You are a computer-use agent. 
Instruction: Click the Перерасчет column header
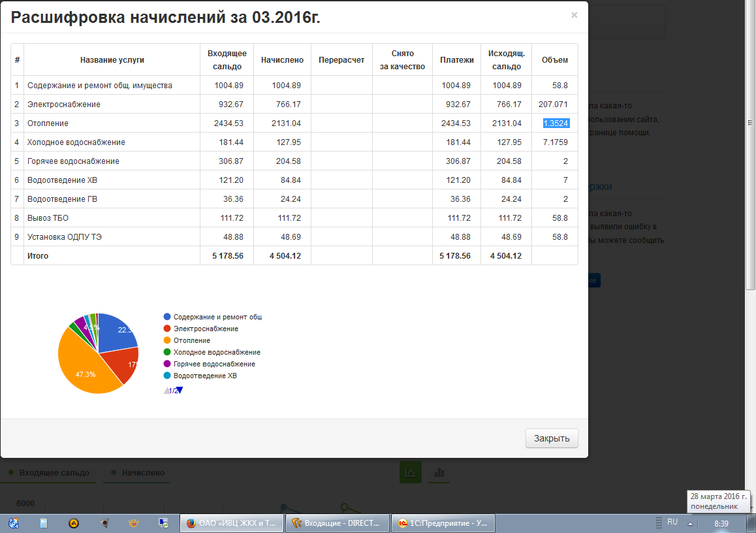point(341,60)
